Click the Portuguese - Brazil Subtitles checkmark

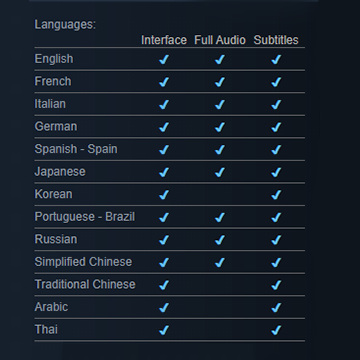click(x=276, y=217)
